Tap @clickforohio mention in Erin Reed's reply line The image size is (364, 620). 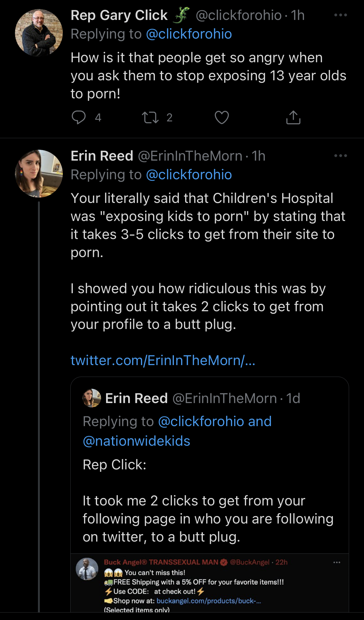pyautogui.click(x=189, y=175)
